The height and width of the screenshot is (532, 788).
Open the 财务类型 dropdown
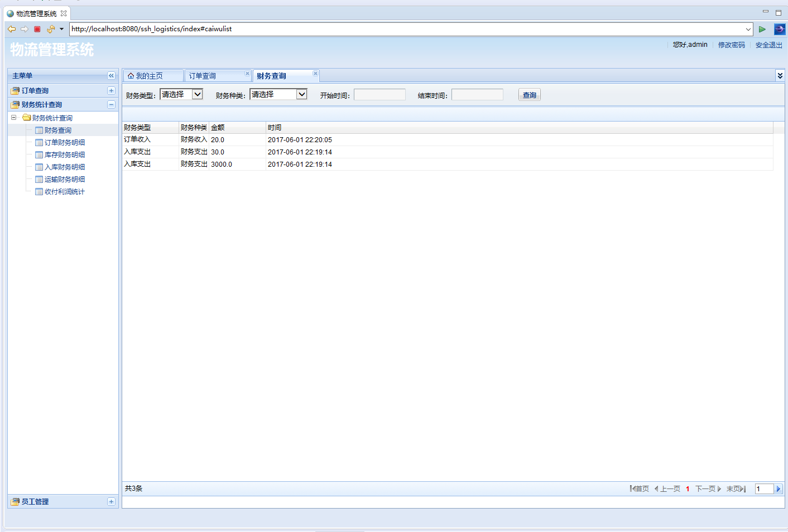197,94
